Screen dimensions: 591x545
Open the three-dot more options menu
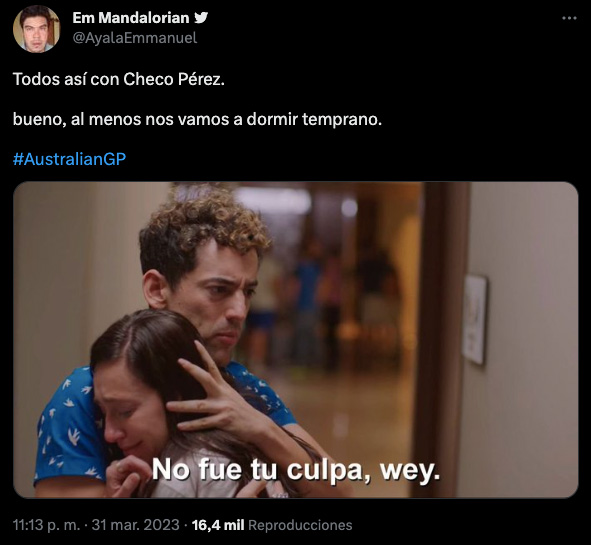pyautogui.click(x=569, y=18)
